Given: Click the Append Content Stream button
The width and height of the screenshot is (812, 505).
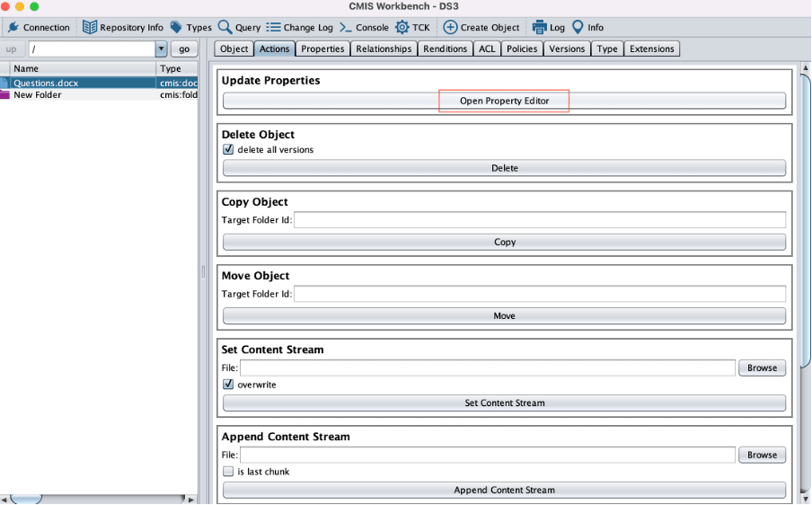Looking at the screenshot, I should click(505, 490).
